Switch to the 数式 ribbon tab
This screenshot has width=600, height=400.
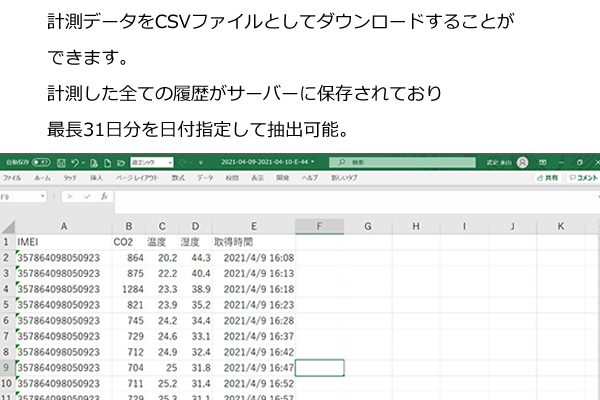click(x=178, y=178)
